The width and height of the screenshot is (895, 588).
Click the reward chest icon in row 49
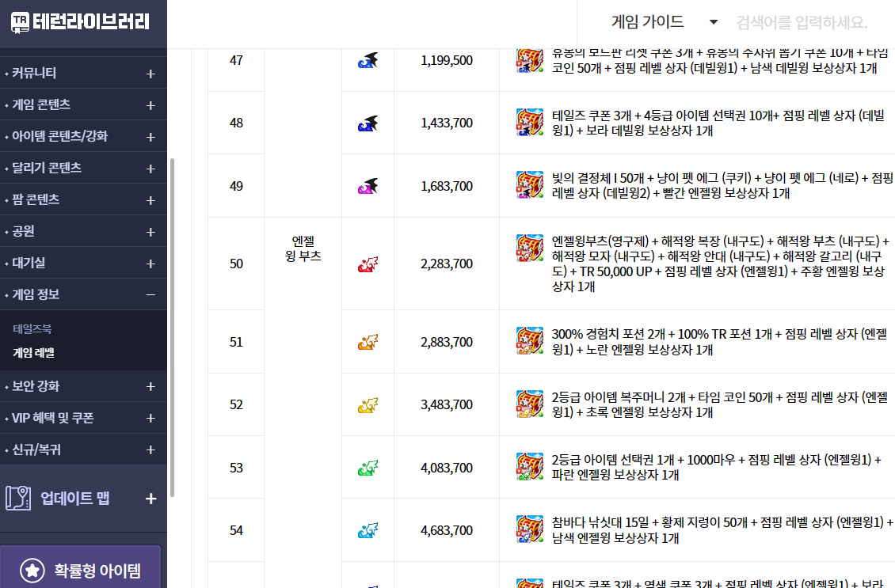(529, 184)
